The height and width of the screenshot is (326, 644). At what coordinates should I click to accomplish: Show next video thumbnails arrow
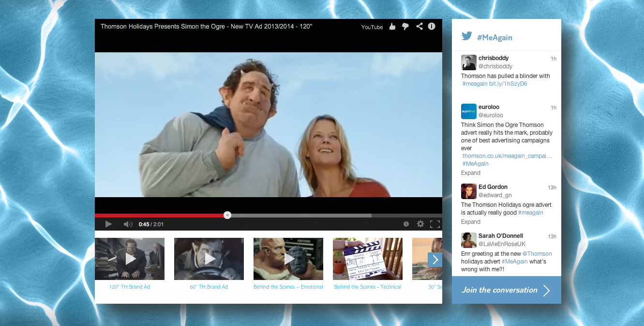click(435, 260)
